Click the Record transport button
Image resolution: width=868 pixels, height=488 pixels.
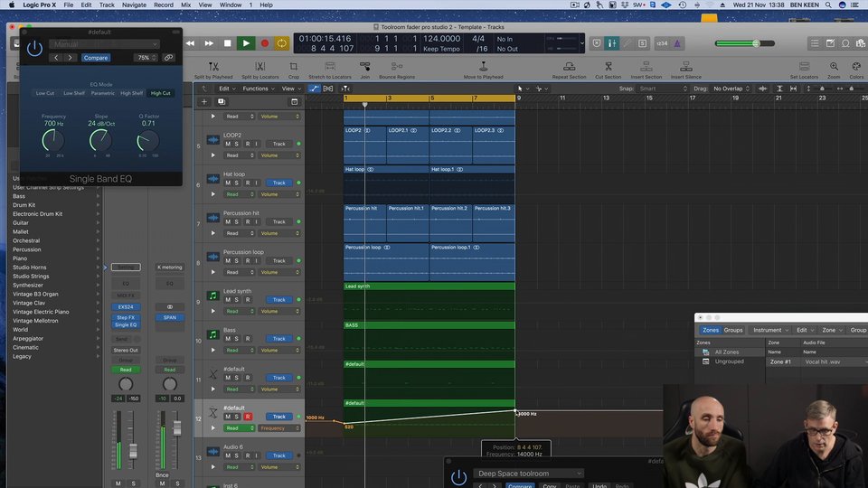(x=265, y=43)
